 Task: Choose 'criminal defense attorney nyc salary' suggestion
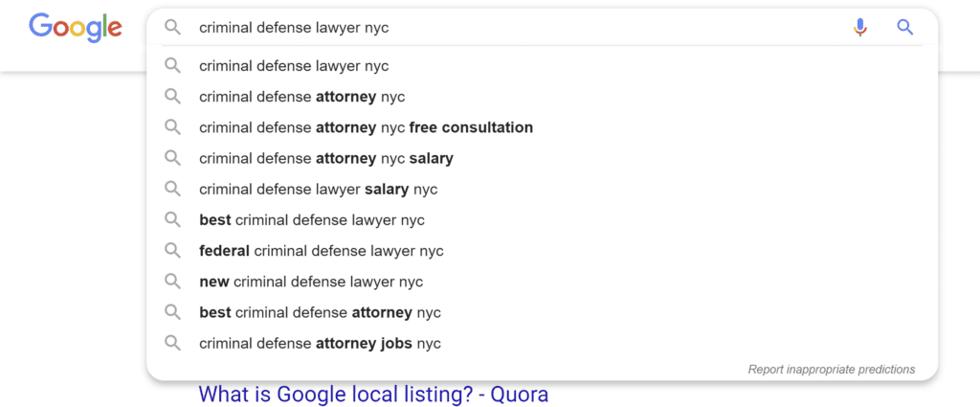(x=542, y=158)
